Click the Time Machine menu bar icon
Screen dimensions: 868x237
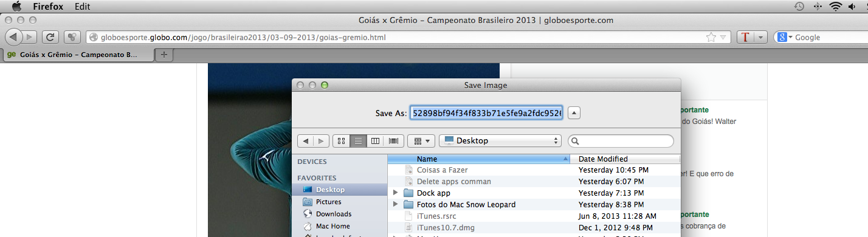(799, 7)
